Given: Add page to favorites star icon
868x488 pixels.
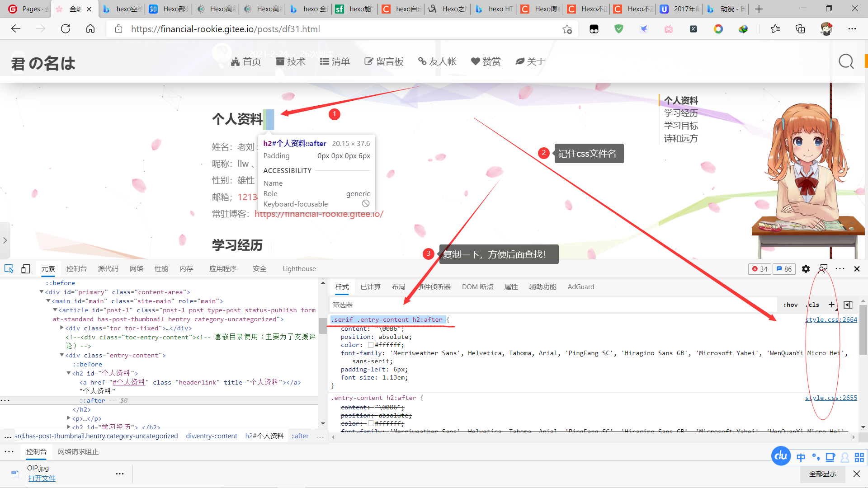Looking at the screenshot, I should click(567, 29).
